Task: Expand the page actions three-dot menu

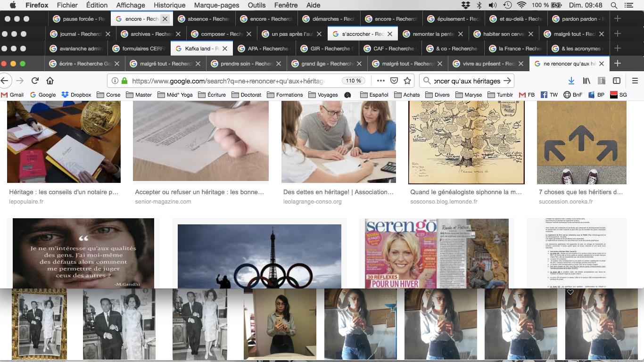Action: click(x=380, y=81)
